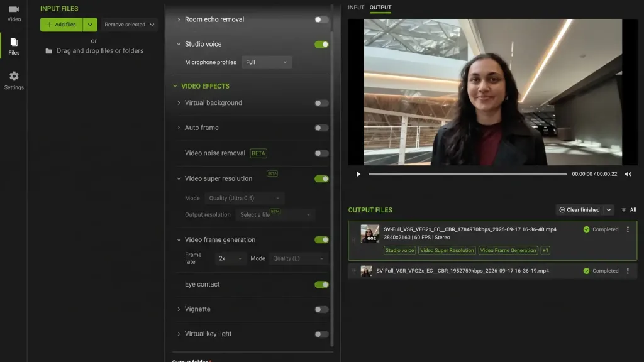Open more options for the 16-36-19.mp4 file
The width and height of the screenshot is (644, 362).
[628, 271]
